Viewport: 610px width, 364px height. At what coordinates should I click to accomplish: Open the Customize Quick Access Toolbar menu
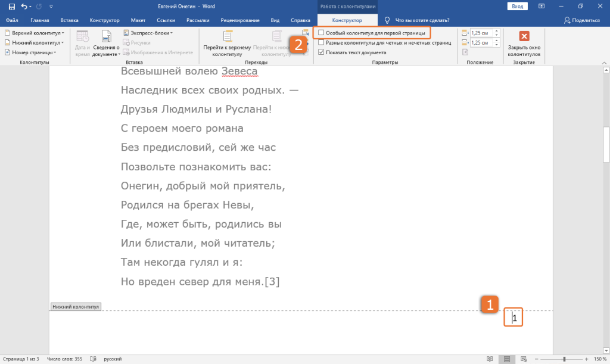[x=51, y=7]
